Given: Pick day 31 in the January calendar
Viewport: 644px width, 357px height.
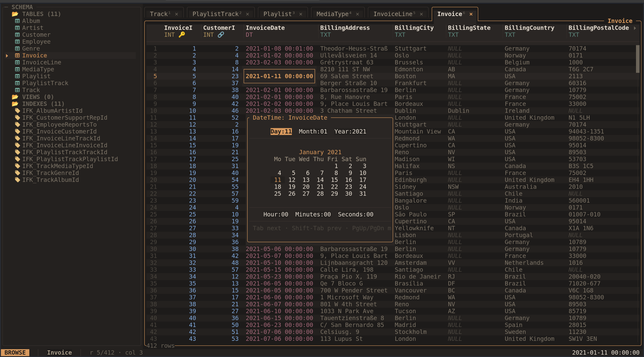Looking at the screenshot, I should tap(363, 193).
